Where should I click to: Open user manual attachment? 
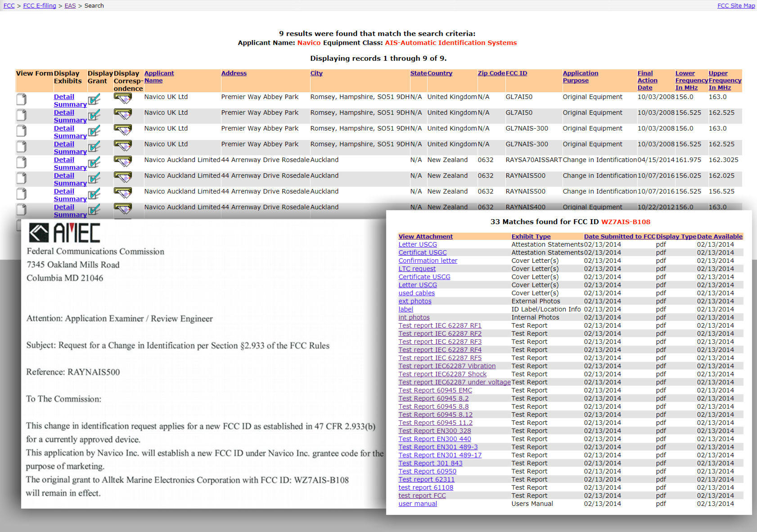coord(417,504)
